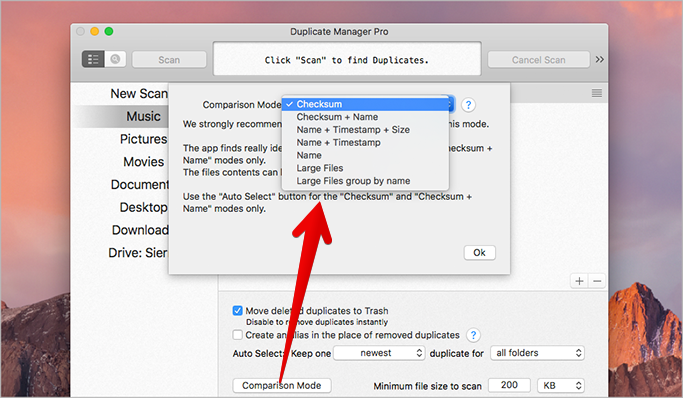The image size is (683, 398).
Task: Click the yellow minimize window button
Action: click(x=95, y=31)
